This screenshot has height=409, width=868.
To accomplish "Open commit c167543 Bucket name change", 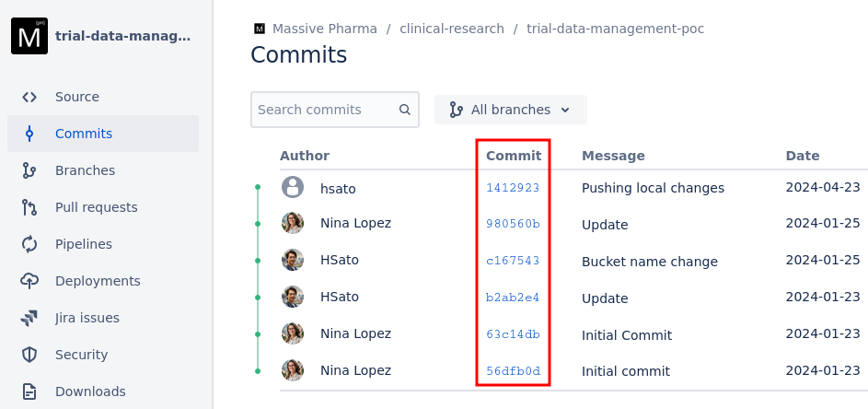I will tap(513, 261).
